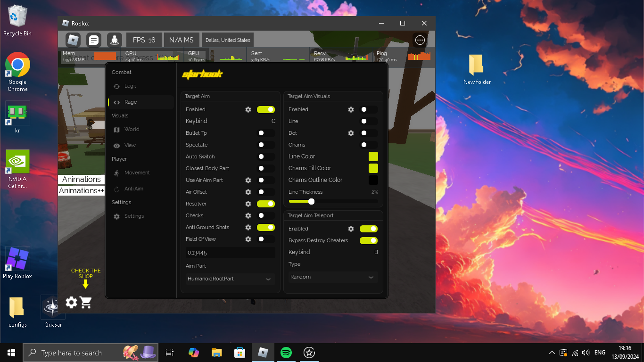
Task: Turn on Auto Switch
Action: click(266, 156)
